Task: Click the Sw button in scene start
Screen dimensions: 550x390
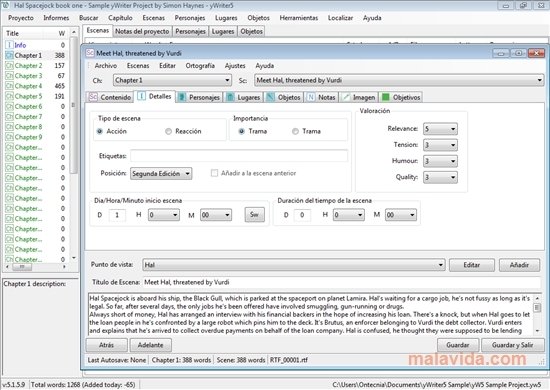Action: [x=255, y=215]
